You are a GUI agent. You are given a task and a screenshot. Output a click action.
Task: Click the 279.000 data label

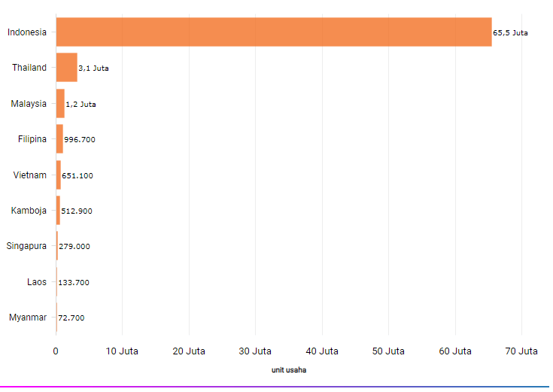click(74, 247)
